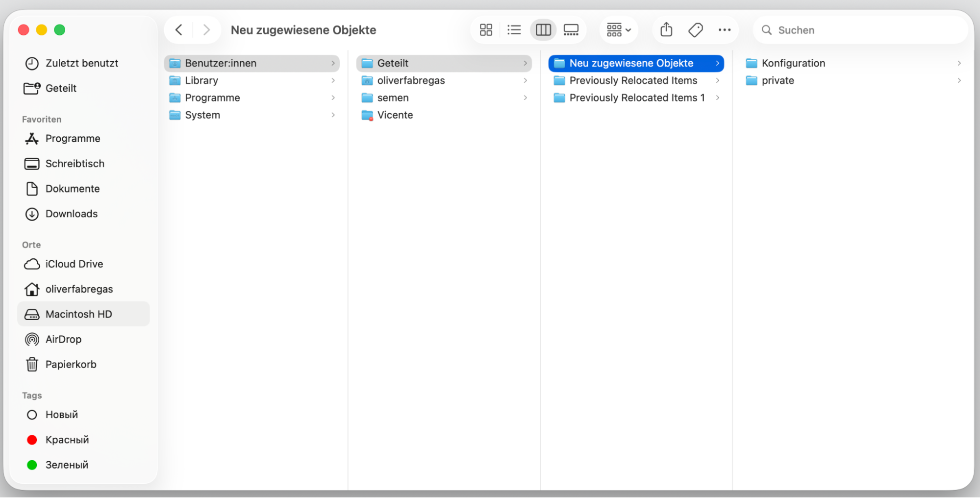Viewport: 980px width, 498px height.
Task: Click the magnifying glass search icon
Action: click(x=767, y=30)
